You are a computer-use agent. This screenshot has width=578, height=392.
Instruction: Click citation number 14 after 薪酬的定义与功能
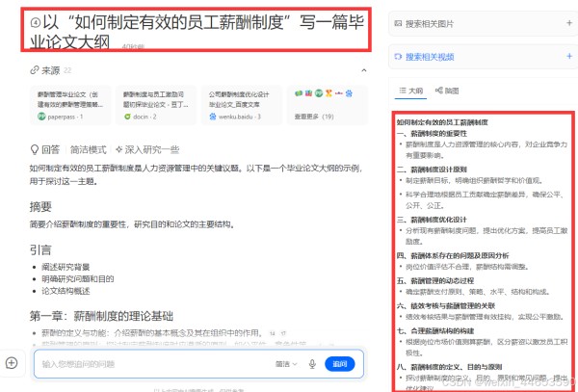[272, 333]
